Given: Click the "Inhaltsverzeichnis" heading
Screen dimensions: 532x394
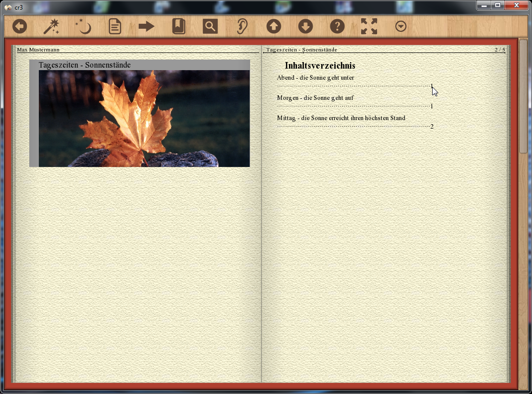Looking at the screenshot, I should pos(320,66).
